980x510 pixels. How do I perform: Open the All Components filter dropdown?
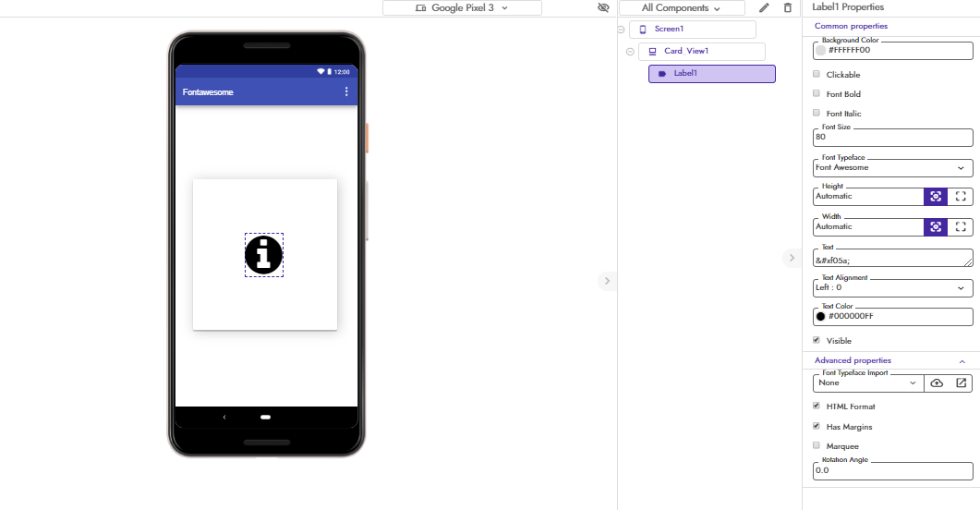[682, 7]
